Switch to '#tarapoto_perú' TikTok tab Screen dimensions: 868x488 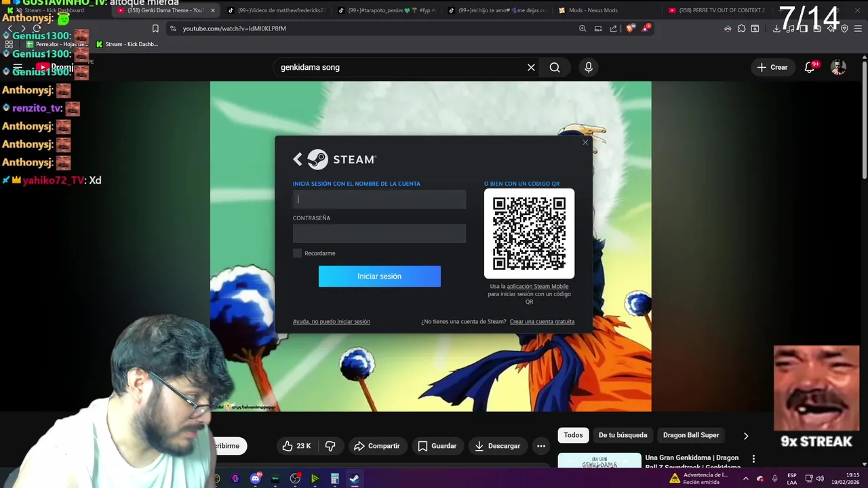point(387,10)
